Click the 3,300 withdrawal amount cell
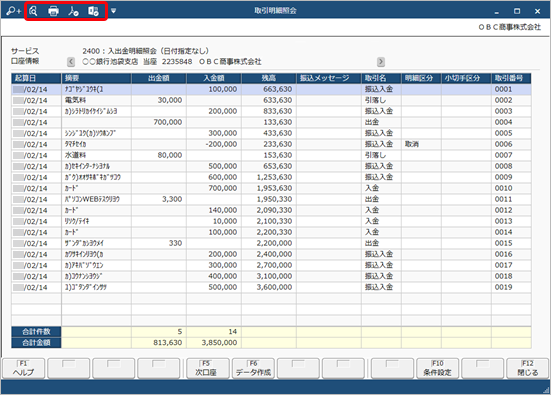Viewport: 551px width, 395px height. point(159,199)
